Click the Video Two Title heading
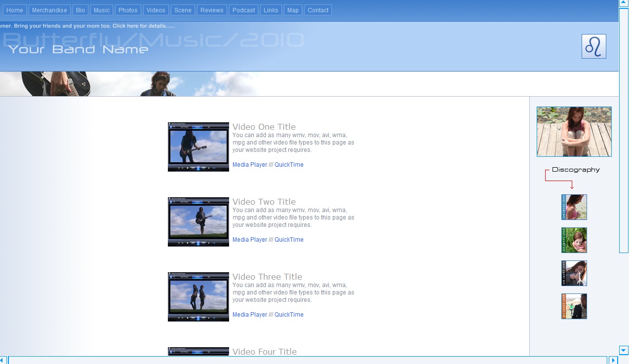The height and width of the screenshot is (364, 630). tap(264, 202)
